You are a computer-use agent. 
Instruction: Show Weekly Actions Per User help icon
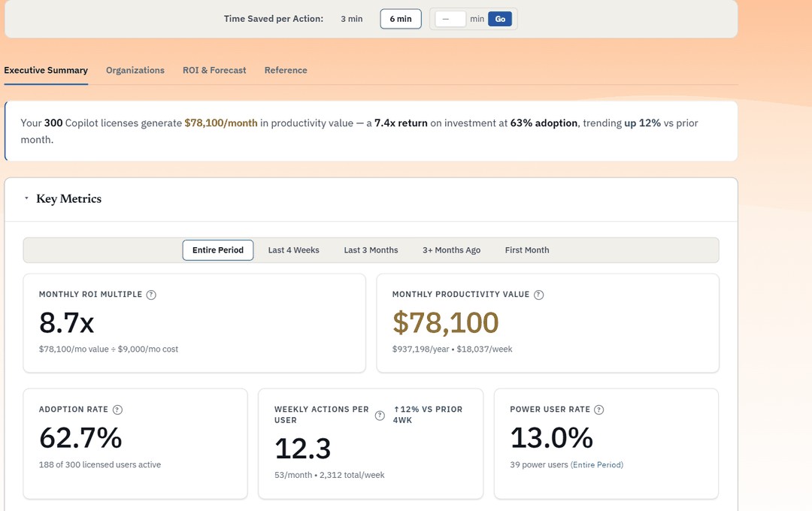380,416
